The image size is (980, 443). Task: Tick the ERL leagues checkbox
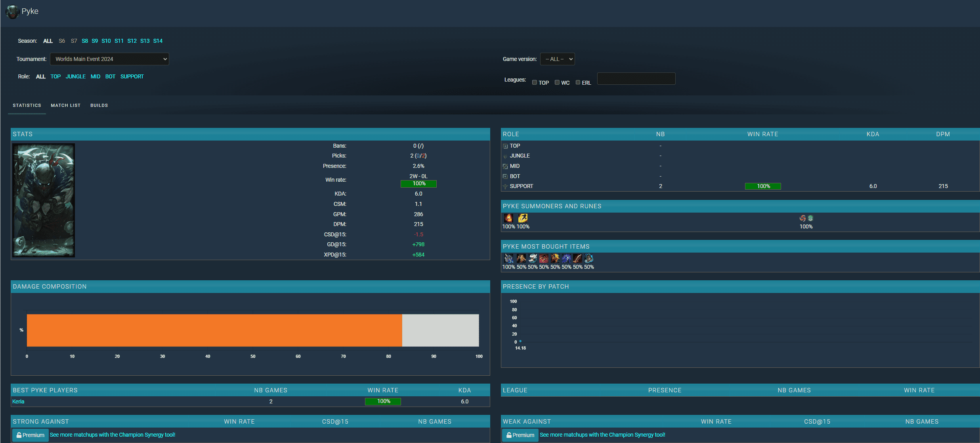[x=578, y=82]
